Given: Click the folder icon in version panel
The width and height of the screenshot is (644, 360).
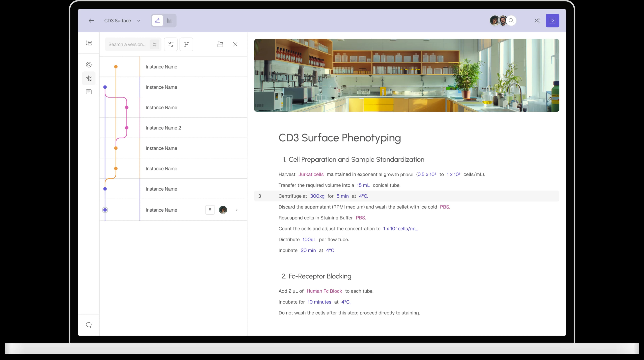Looking at the screenshot, I should tap(220, 44).
